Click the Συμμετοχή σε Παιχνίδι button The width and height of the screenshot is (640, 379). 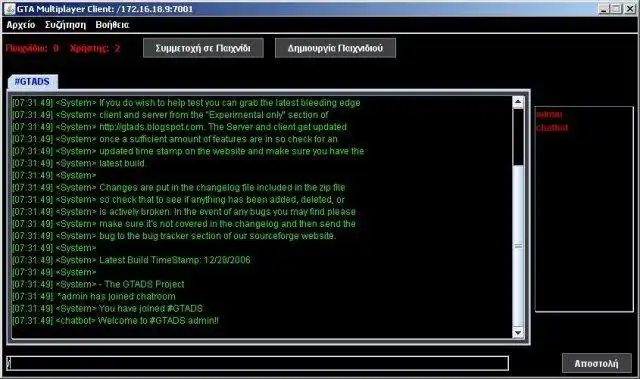point(203,48)
